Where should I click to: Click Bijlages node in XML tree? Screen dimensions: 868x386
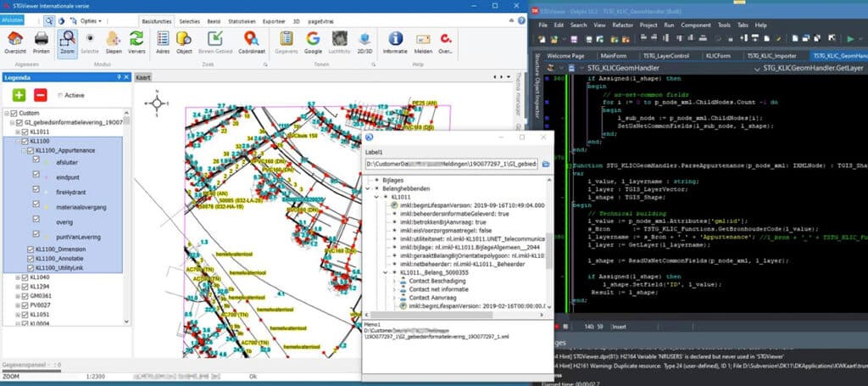point(392,180)
